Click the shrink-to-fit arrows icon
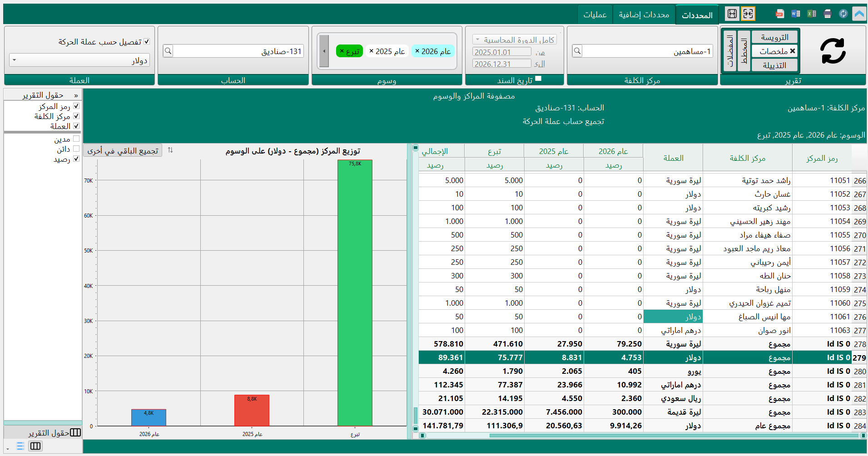 click(x=748, y=14)
